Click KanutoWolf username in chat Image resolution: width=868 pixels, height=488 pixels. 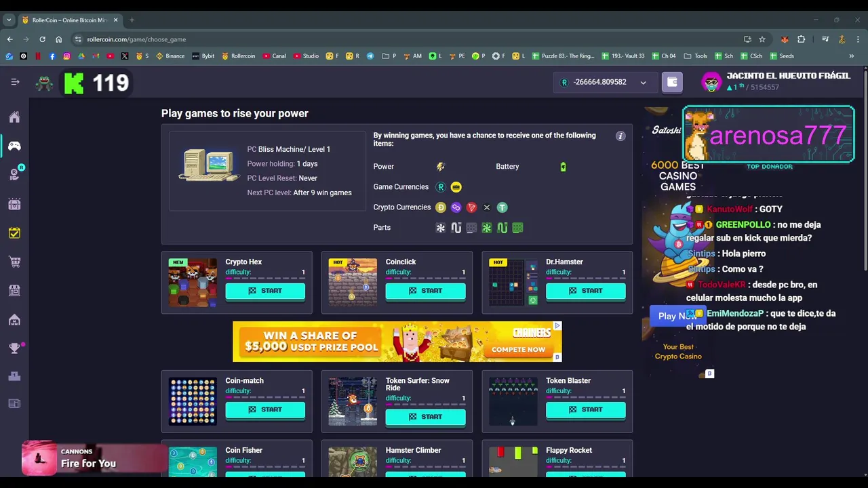[730, 209]
